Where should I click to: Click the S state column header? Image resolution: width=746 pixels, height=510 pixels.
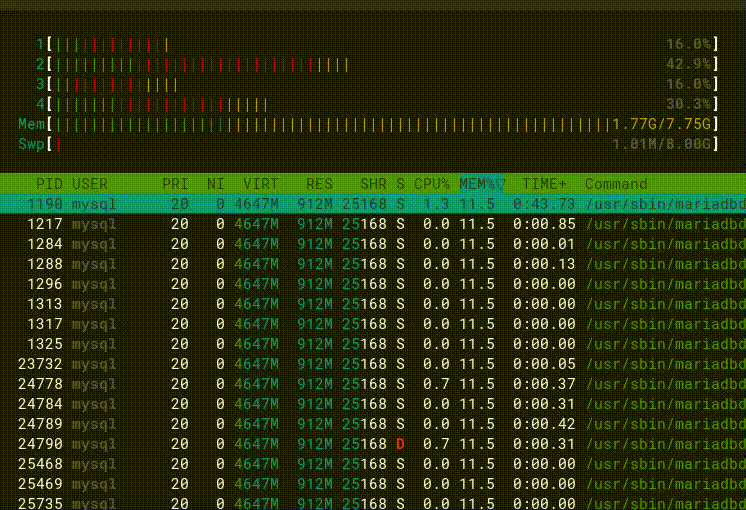[401, 184]
